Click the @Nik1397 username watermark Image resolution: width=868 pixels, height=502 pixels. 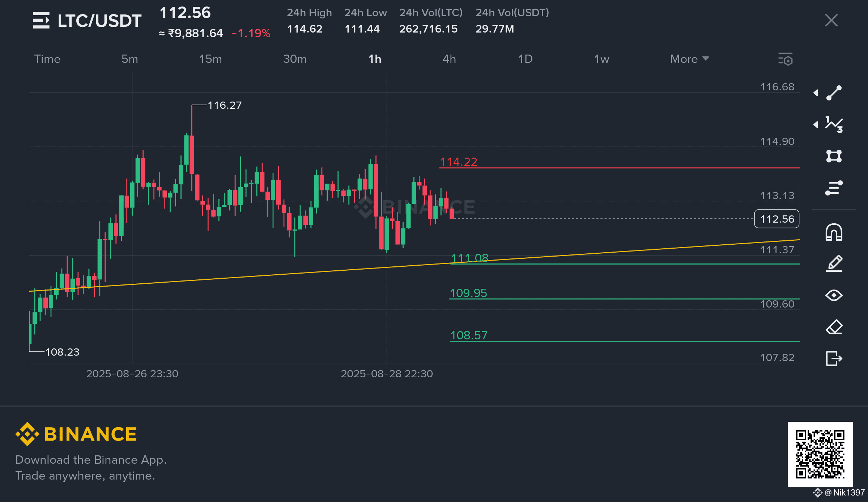click(844, 493)
